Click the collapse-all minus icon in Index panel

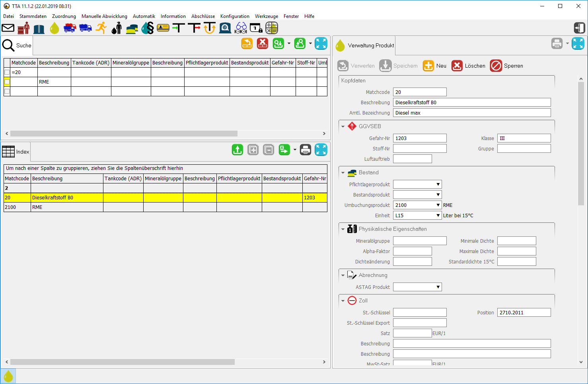click(269, 150)
